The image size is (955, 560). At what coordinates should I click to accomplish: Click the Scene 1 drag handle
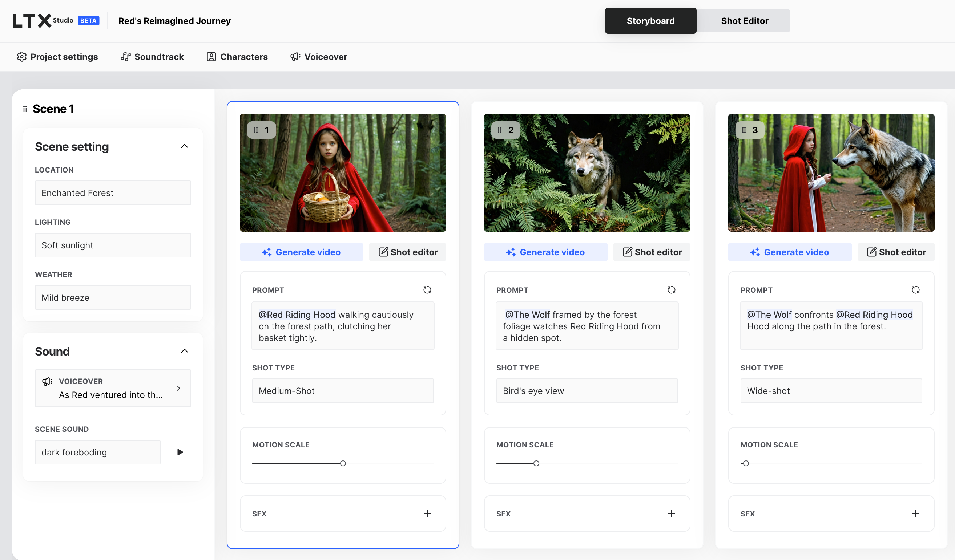25,109
